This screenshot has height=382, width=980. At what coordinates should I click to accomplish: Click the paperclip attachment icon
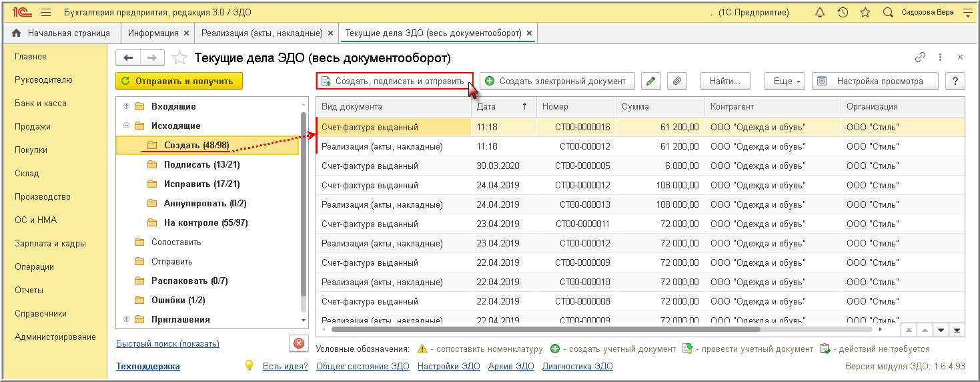(x=676, y=81)
